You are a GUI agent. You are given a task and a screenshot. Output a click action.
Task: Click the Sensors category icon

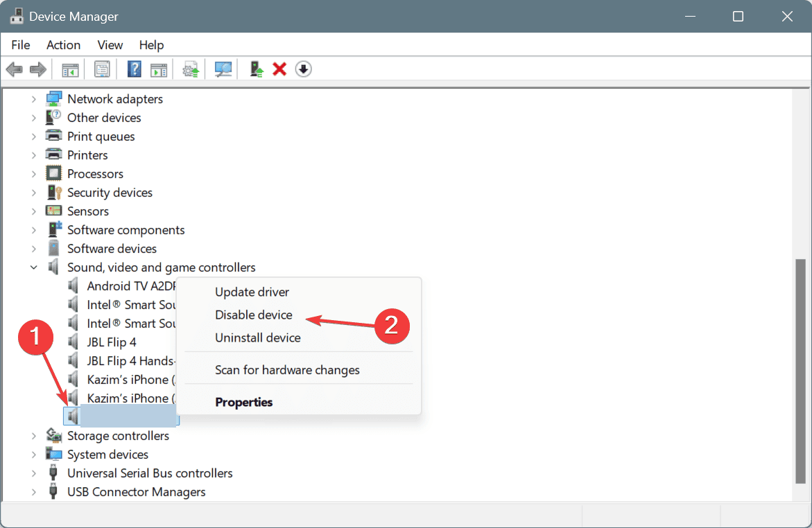click(x=53, y=211)
